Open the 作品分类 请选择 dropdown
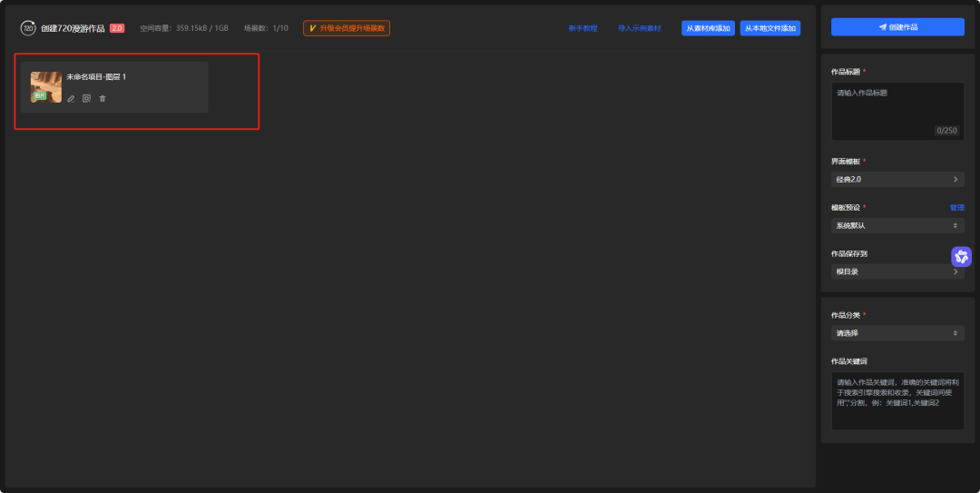This screenshot has height=493, width=980. [x=897, y=333]
